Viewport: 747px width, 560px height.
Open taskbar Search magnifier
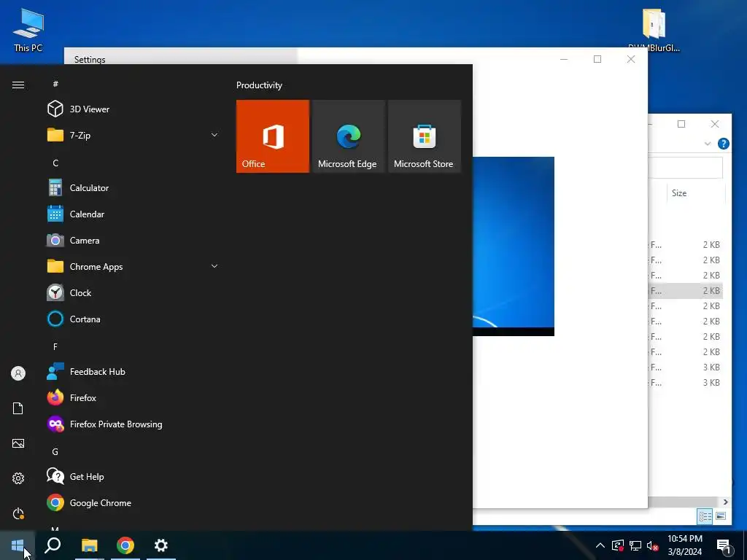[53, 545]
